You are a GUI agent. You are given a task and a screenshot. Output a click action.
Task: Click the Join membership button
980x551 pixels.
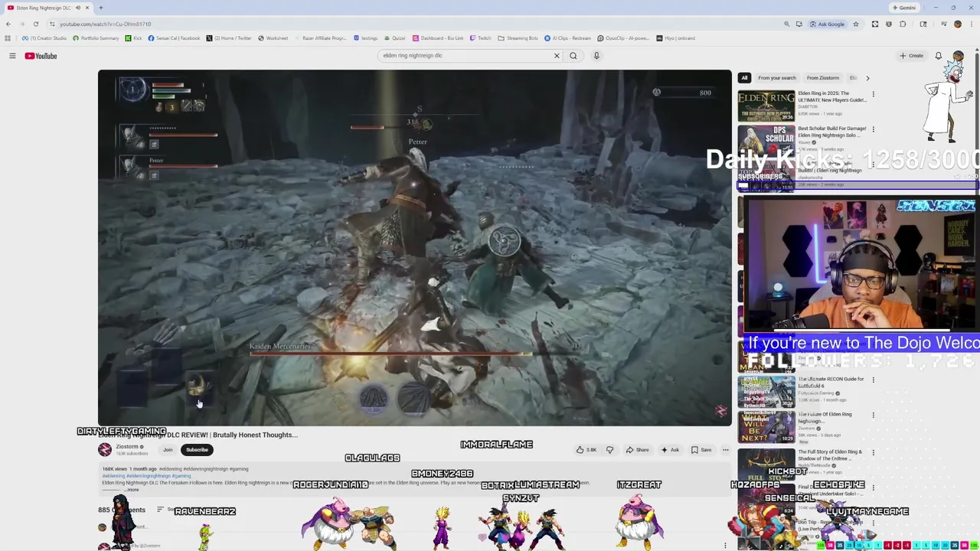168,450
